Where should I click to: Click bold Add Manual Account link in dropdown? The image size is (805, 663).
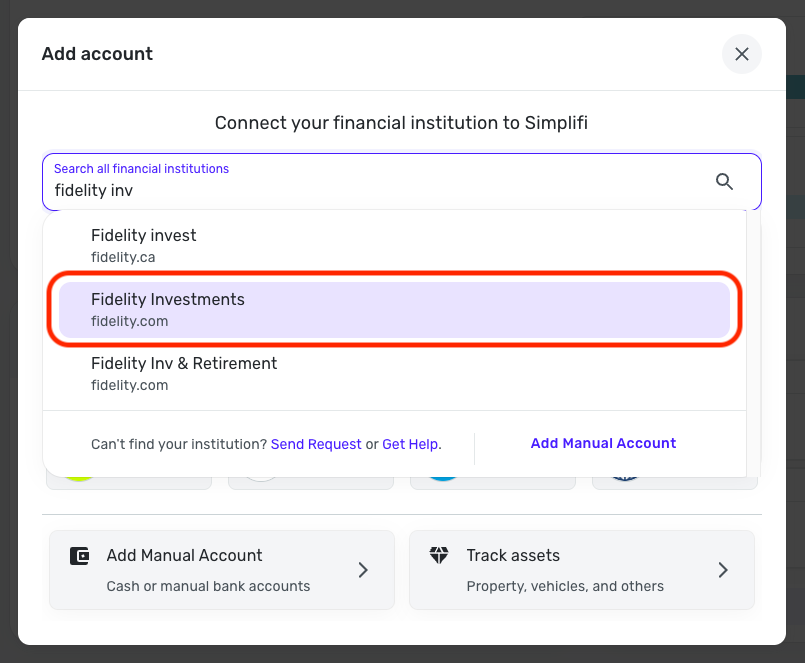(603, 443)
